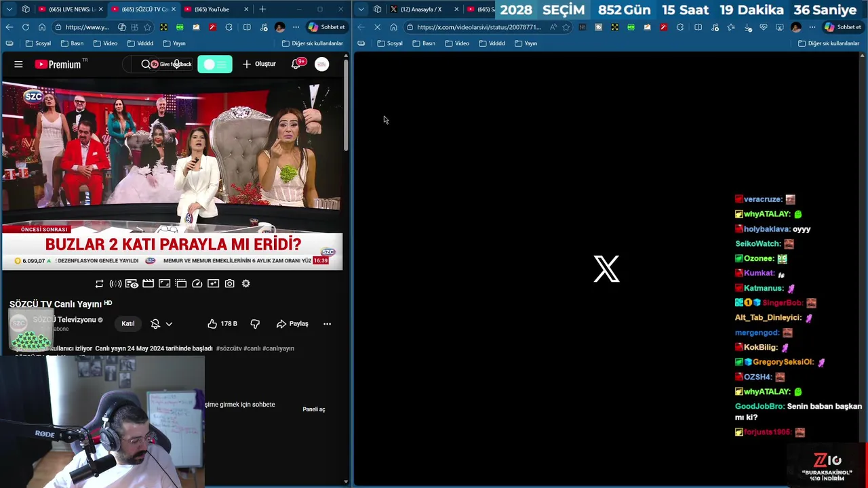This screenshot has height=488, width=868.
Task: Open read aloud icon in x.com address bar
Action: pos(553,27)
